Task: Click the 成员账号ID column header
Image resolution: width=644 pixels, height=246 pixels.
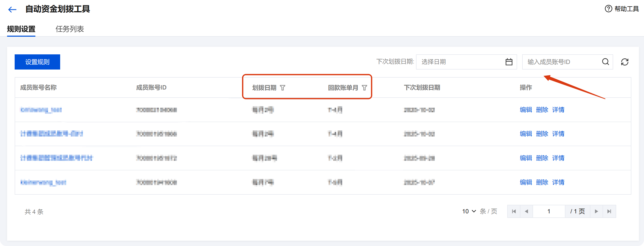Action: [151, 87]
